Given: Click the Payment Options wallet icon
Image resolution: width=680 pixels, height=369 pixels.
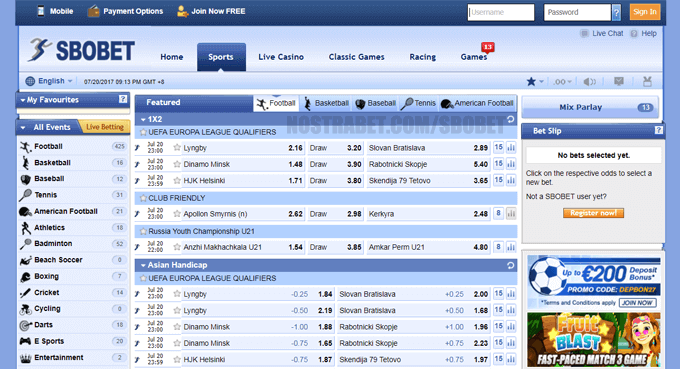Looking at the screenshot, I should (93, 11).
